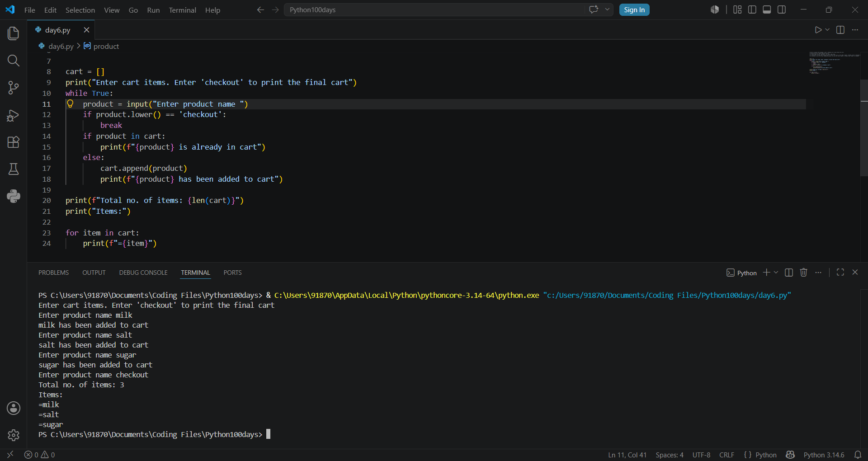Image resolution: width=868 pixels, height=461 pixels.
Task: Open the Edit menu
Action: pyautogui.click(x=50, y=10)
